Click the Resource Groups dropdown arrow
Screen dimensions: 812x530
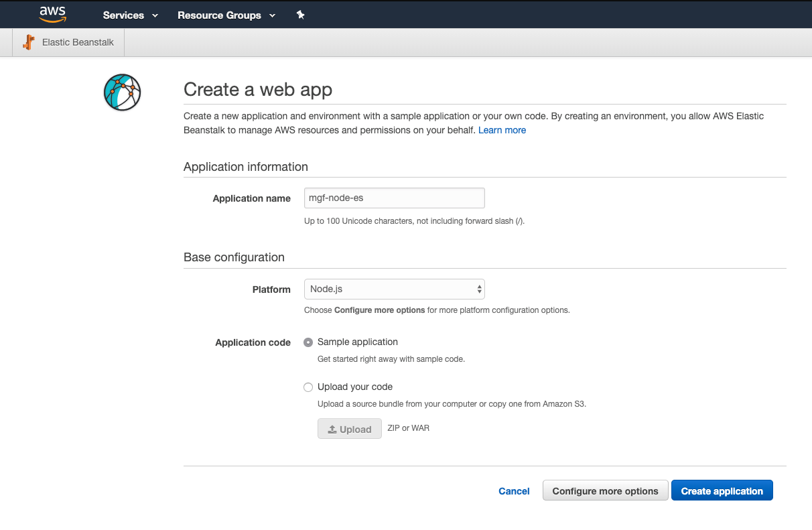(x=272, y=15)
